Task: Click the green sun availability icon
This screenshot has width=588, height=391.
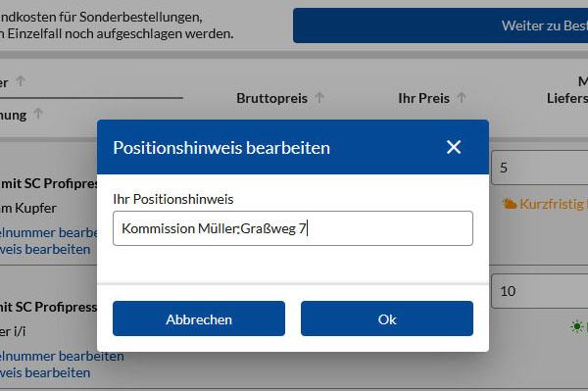Action: pyautogui.click(x=577, y=326)
